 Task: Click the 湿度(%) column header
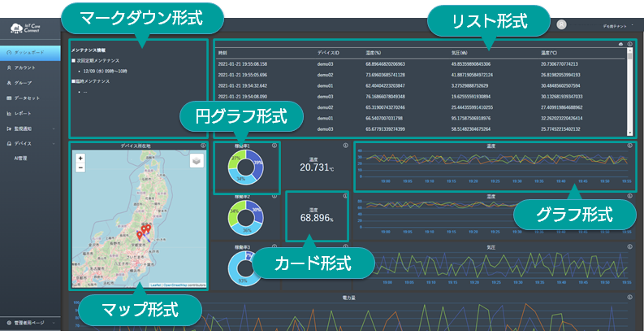[x=374, y=53]
